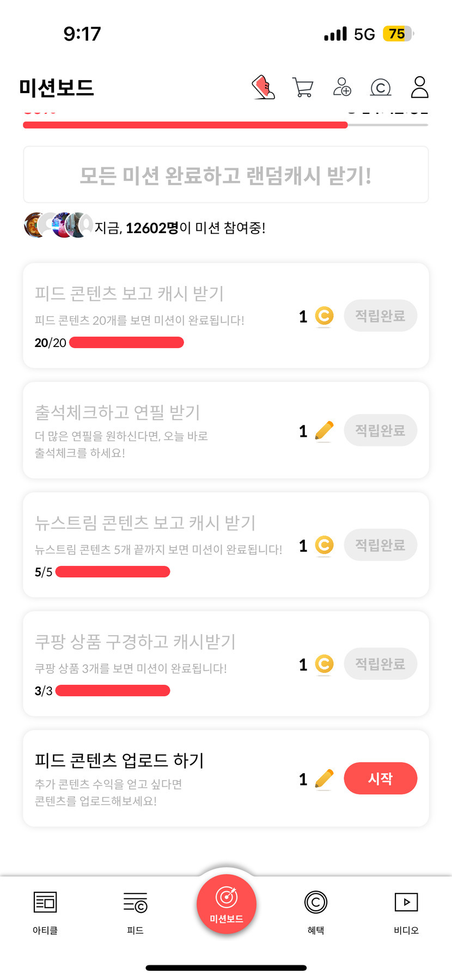Open the 피드 콘텐츠 업로드 하기 mission card title
Image resolution: width=452 pixels, height=980 pixels.
[119, 760]
